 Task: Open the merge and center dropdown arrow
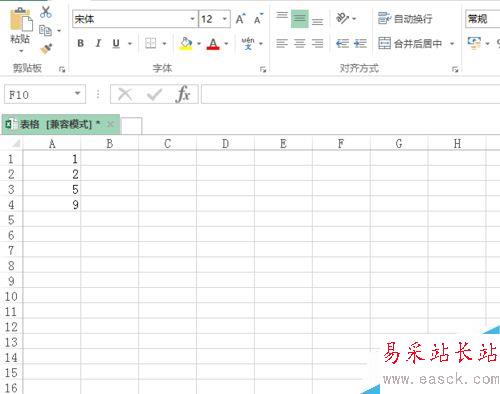(452, 44)
